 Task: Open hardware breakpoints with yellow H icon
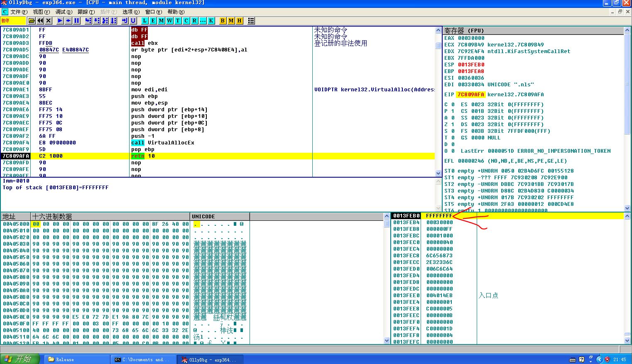point(240,20)
